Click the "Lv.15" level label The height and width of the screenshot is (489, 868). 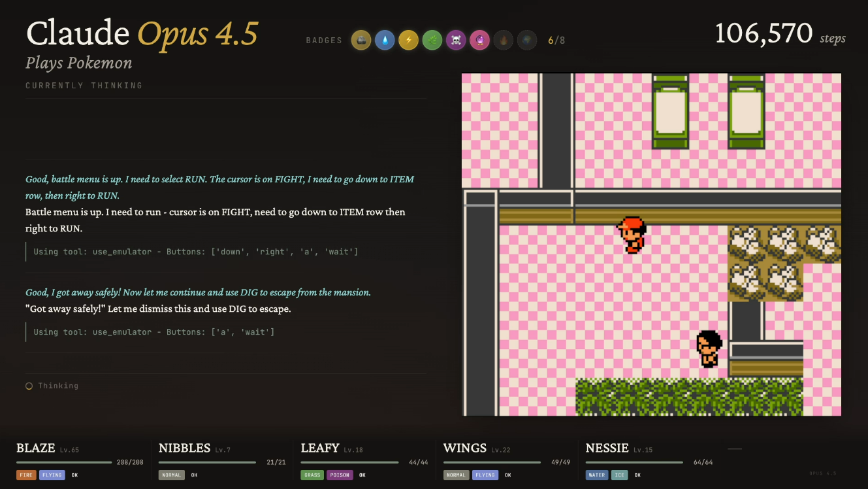[x=644, y=450]
